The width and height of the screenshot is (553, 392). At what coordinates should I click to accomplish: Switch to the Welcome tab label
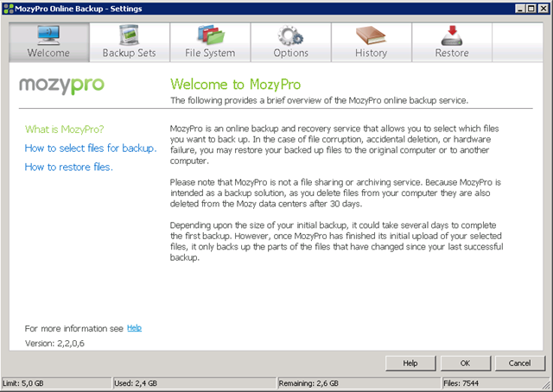48,53
